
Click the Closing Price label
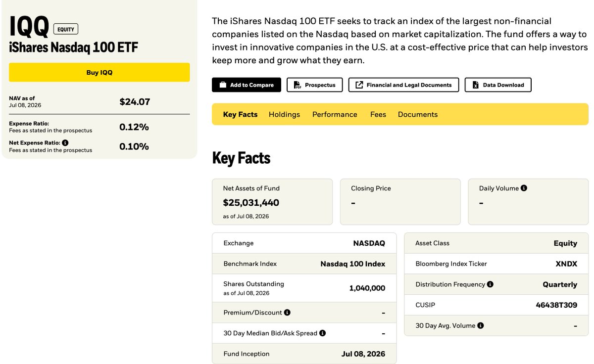click(371, 188)
